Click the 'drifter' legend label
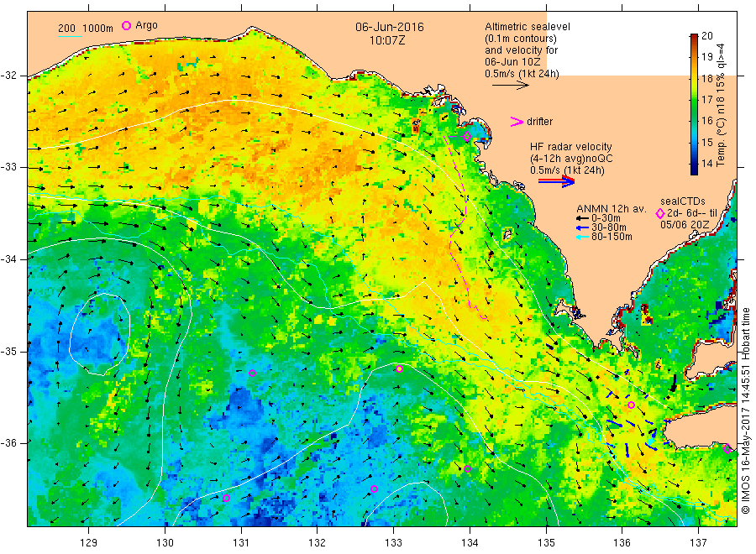 coord(539,122)
